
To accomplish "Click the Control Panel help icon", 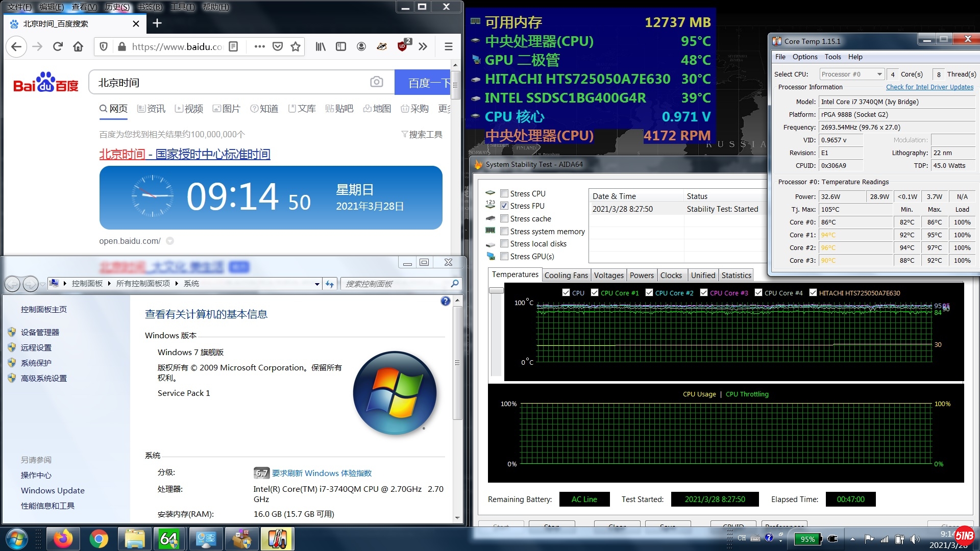I will [445, 301].
